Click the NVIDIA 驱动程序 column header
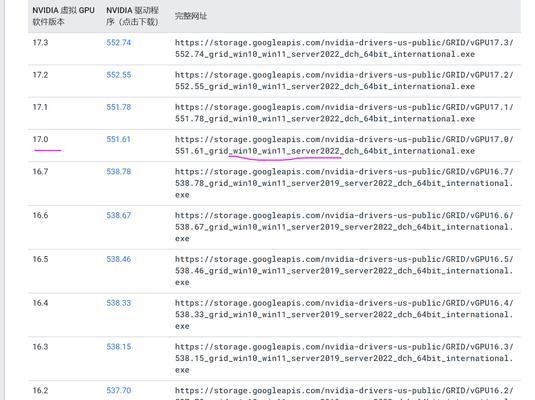Screen dimensions: 535x400 [132, 16]
